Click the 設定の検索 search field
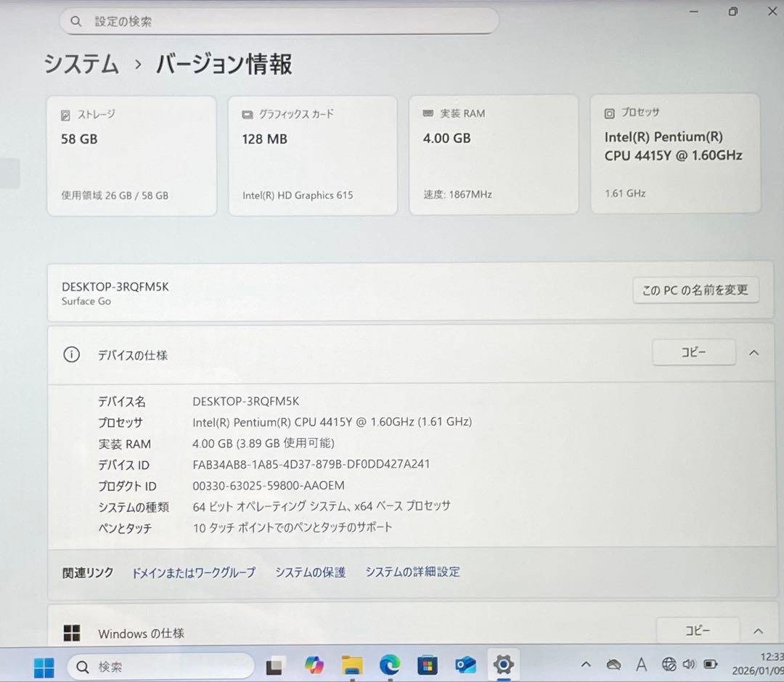Image resolution: width=784 pixels, height=682 pixels. [279, 21]
